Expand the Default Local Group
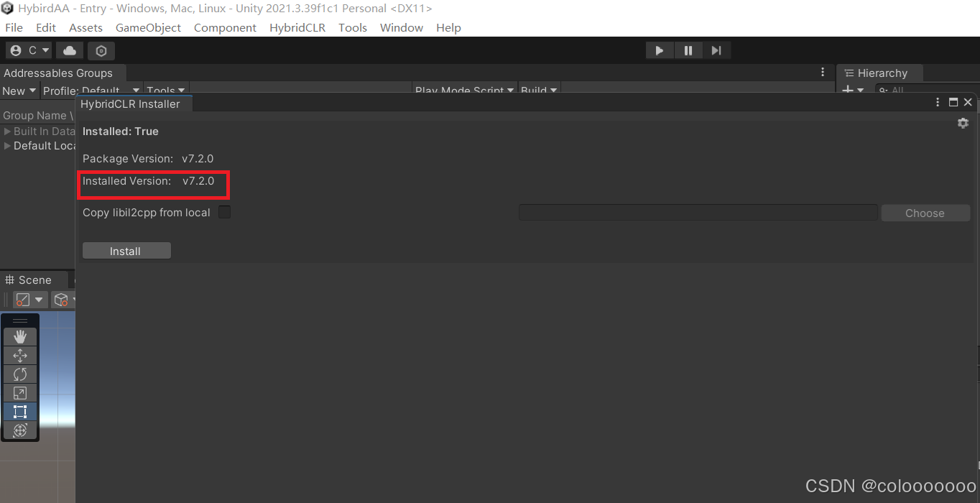The height and width of the screenshot is (503, 980). coord(7,146)
